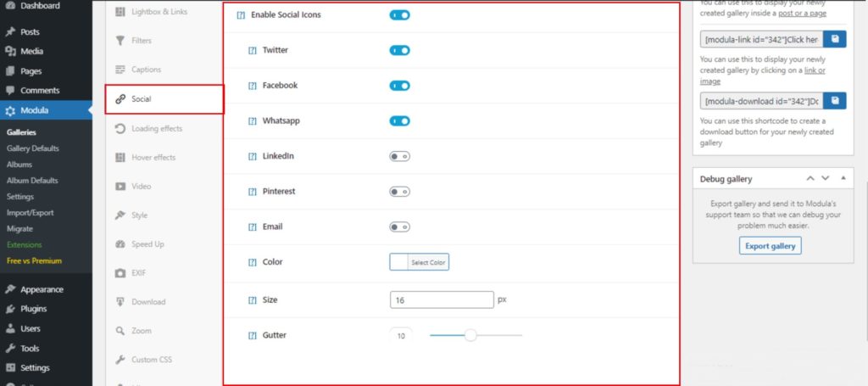Open the Zoom settings magnifier icon
The height and width of the screenshot is (386, 868).
coord(120,331)
